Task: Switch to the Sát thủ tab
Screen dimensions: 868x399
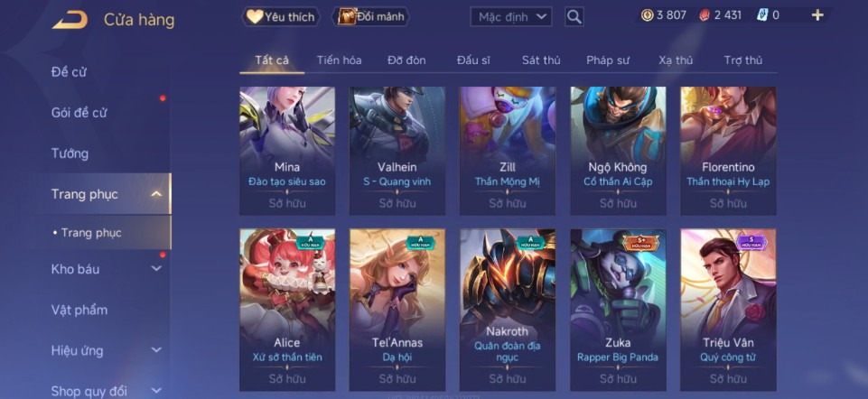Action: (541, 60)
